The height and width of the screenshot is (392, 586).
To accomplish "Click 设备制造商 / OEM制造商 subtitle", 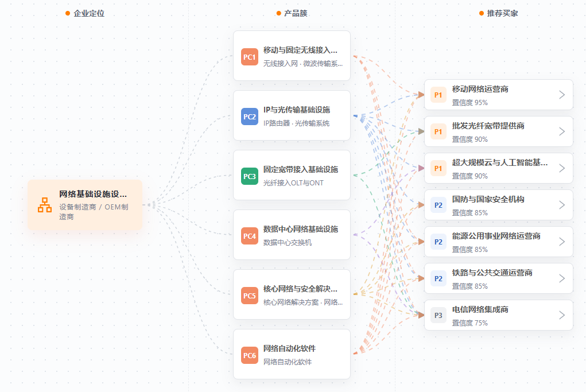I will [x=94, y=212].
